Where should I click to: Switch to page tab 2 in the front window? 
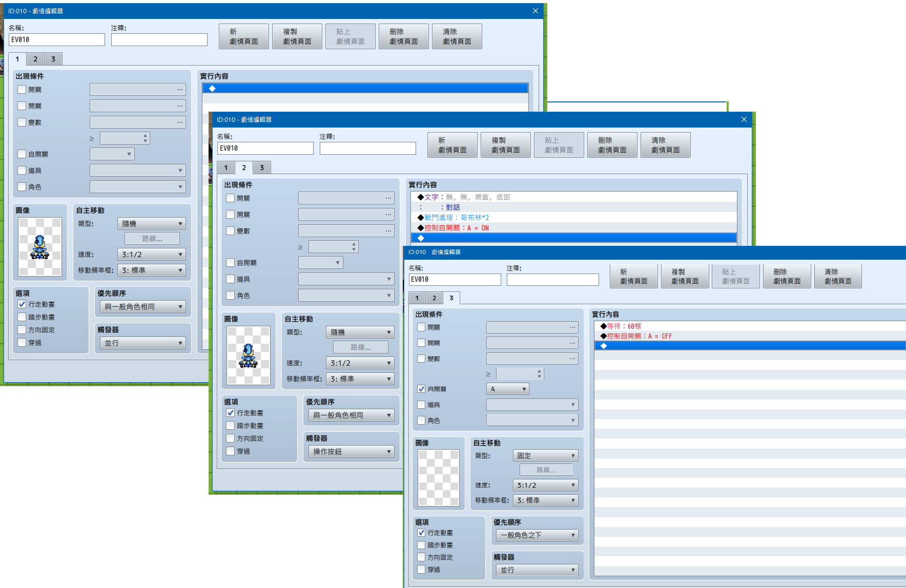[x=434, y=298]
